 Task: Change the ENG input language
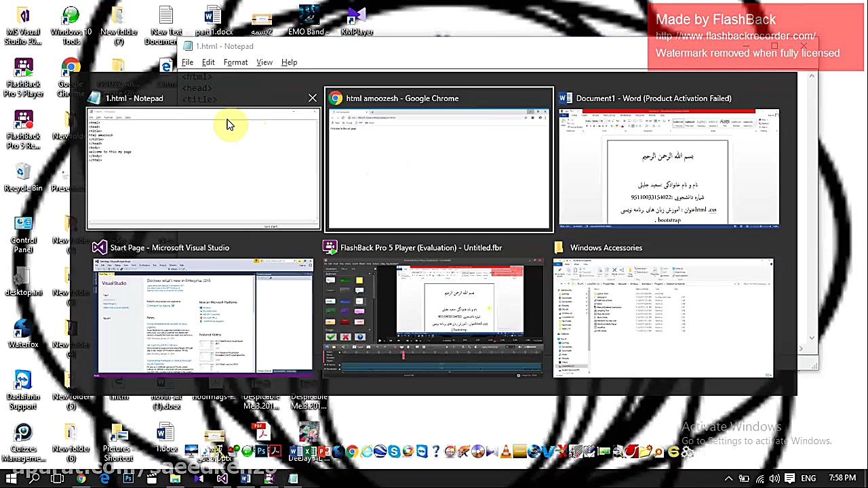(x=808, y=479)
